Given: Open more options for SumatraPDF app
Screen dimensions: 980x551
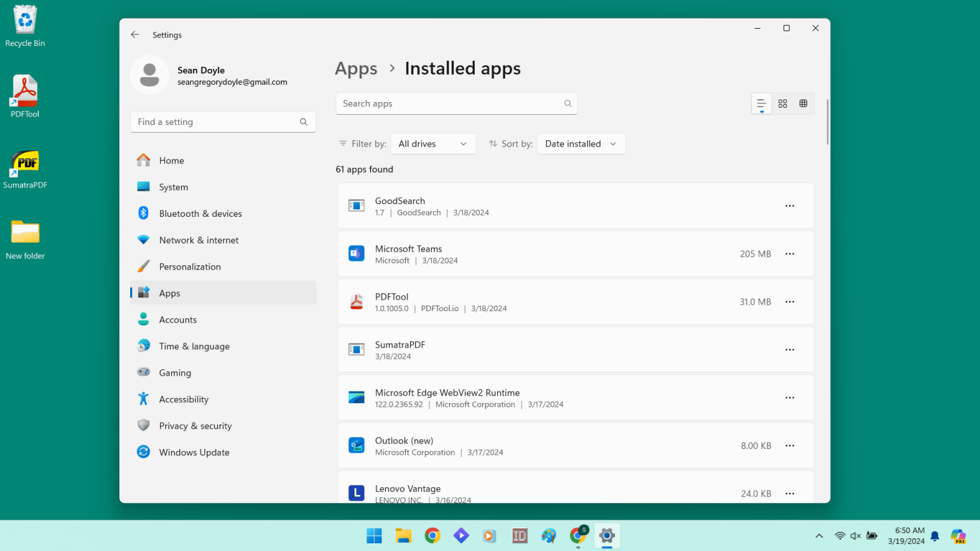Looking at the screenshot, I should [790, 349].
